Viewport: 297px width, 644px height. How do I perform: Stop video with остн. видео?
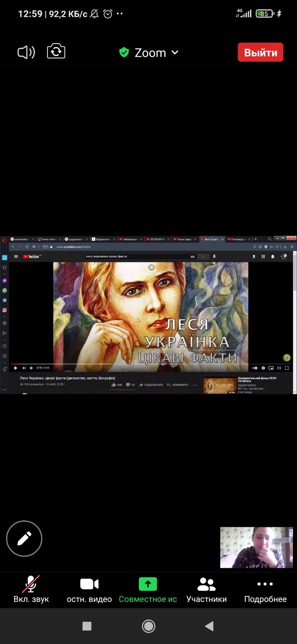point(89,589)
